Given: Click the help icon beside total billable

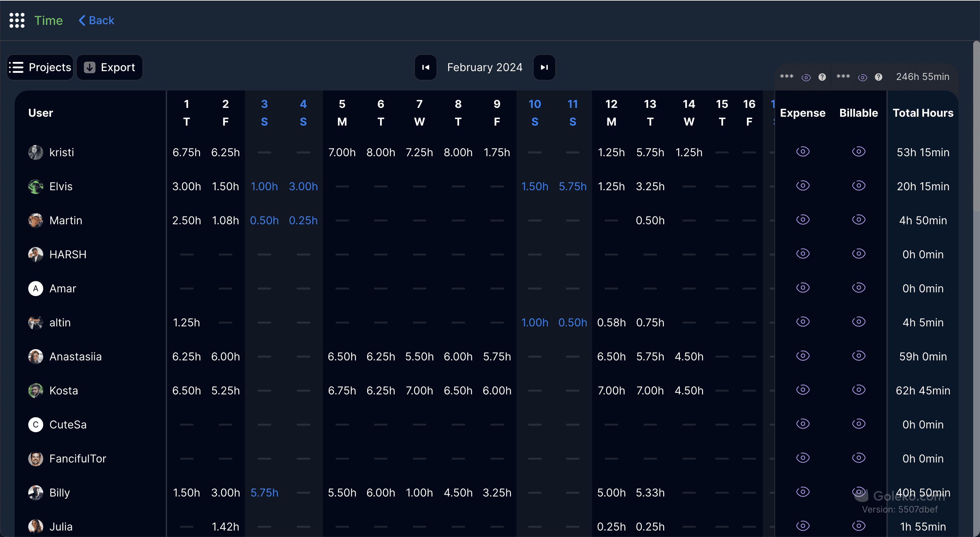Looking at the screenshot, I should point(878,77).
